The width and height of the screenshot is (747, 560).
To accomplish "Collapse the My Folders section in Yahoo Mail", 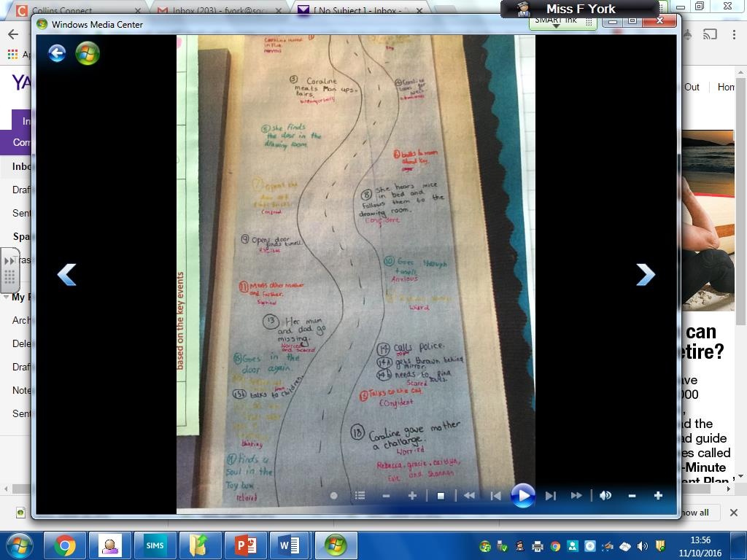I will click(x=6, y=297).
